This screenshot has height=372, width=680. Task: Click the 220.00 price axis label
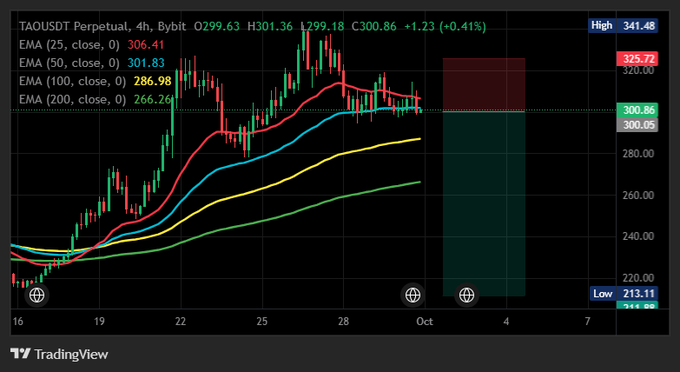point(638,278)
